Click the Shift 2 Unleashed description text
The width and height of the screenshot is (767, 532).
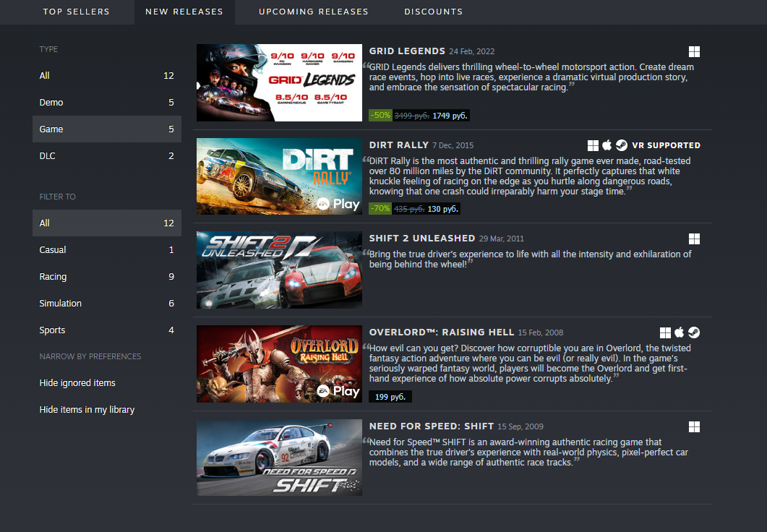coord(530,259)
